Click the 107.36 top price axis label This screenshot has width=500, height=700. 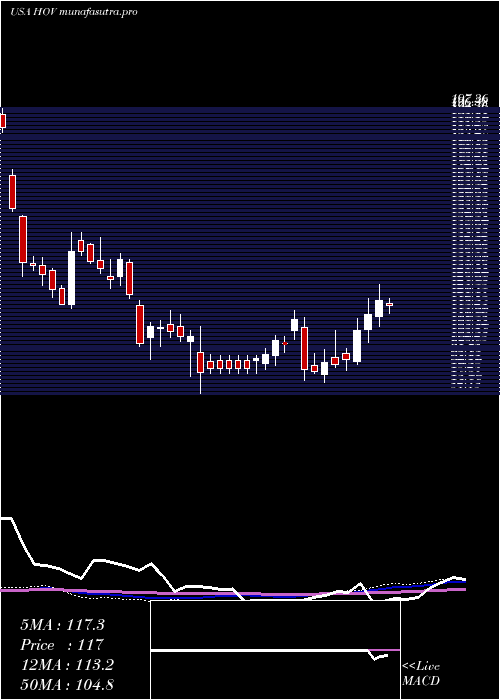pos(469,100)
